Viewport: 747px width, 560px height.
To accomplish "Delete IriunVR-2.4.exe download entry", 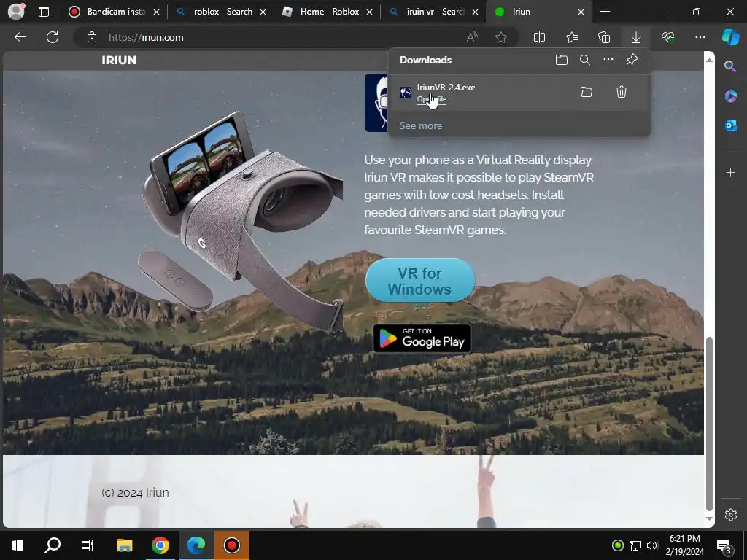I will click(x=622, y=92).
